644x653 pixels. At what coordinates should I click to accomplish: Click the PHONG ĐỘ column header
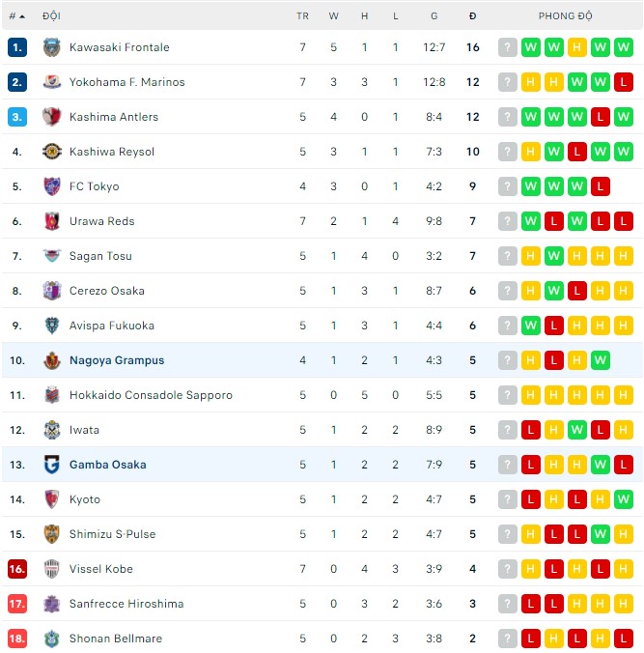566,16
